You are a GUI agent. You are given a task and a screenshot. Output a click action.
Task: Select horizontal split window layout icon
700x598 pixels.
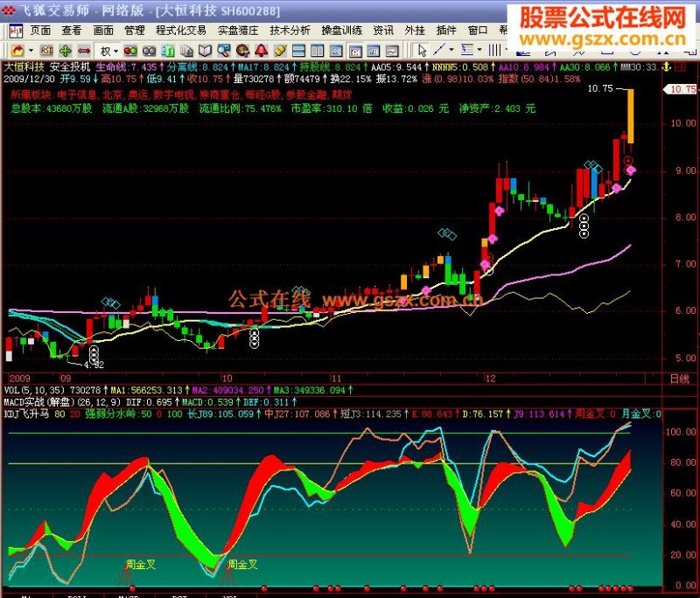click(298, 51)
